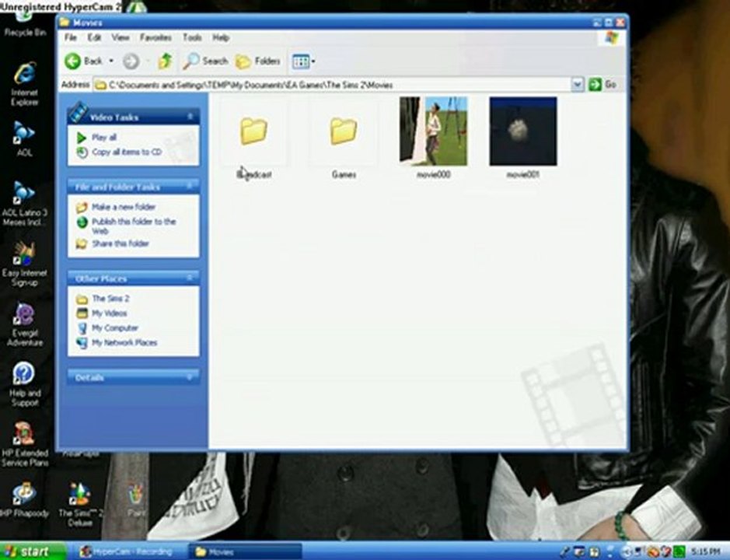Open My Computer link
This screenshot has width=730, height=560.
pos(107,328)
